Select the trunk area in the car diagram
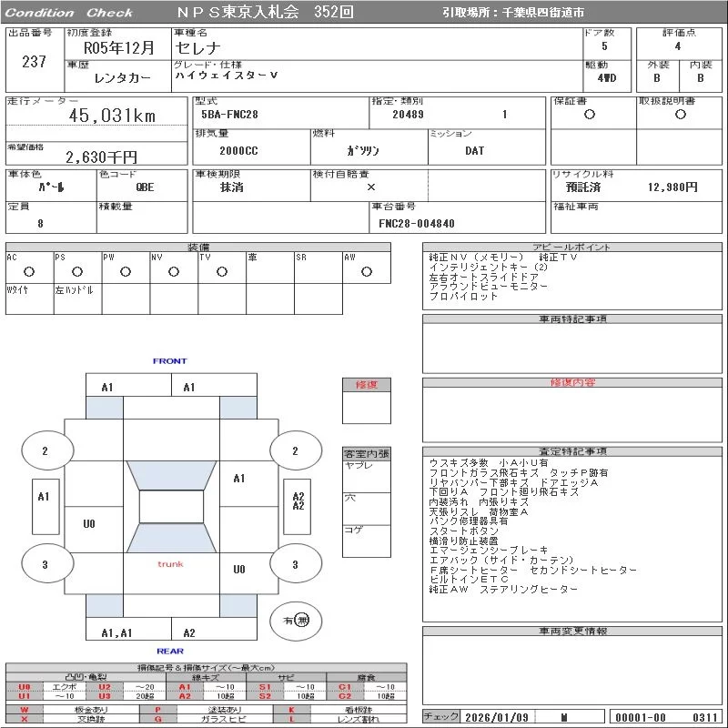Screen dimensions: 728x728 pos(170,564)
